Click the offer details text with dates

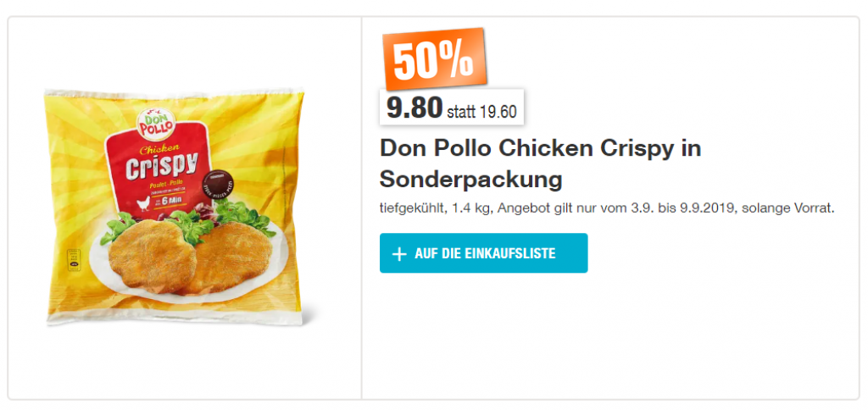tap(607, 208)
